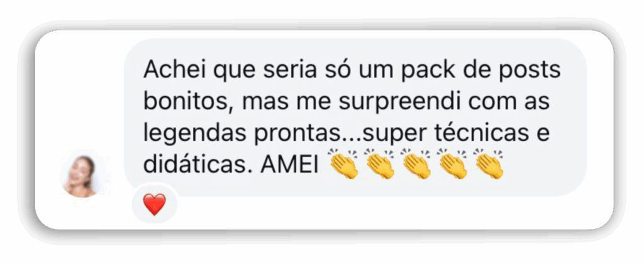644x263 pixels.
Task: Click the first clapping hands emoji
Action: coord(344,164)
